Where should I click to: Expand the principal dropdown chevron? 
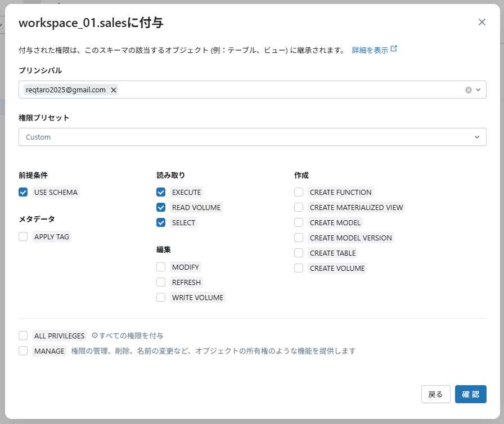(478, 90)
